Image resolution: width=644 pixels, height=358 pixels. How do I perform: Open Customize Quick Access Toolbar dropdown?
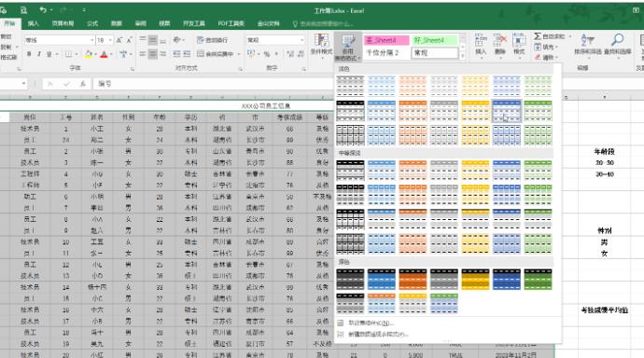(84, 10)
